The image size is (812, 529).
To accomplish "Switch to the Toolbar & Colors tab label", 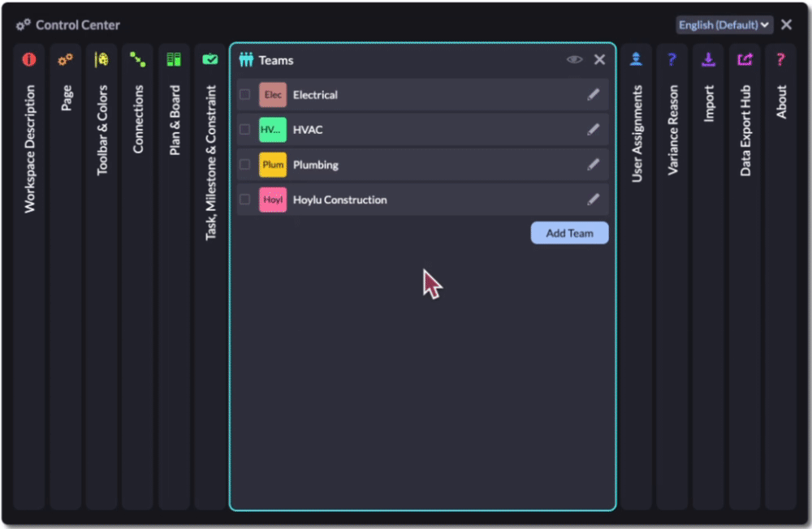I will click(x=102, y=131).
